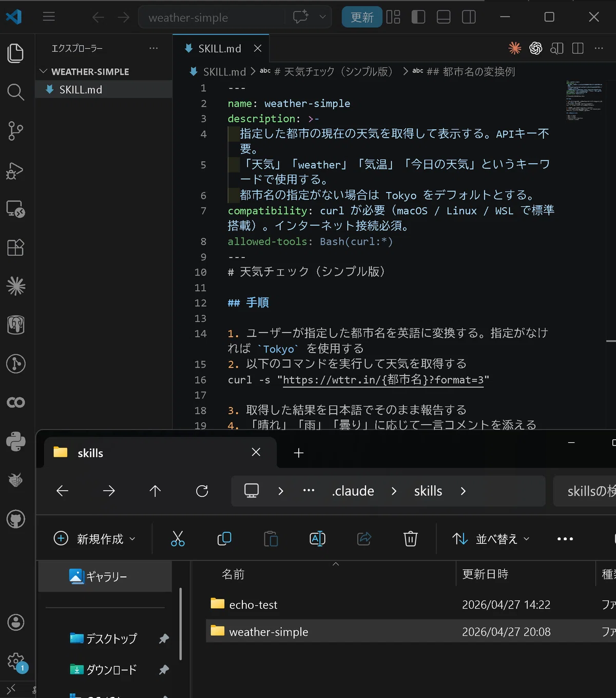
Task: Click the Cut scissors icon
Action: click(x=178, y=539)
